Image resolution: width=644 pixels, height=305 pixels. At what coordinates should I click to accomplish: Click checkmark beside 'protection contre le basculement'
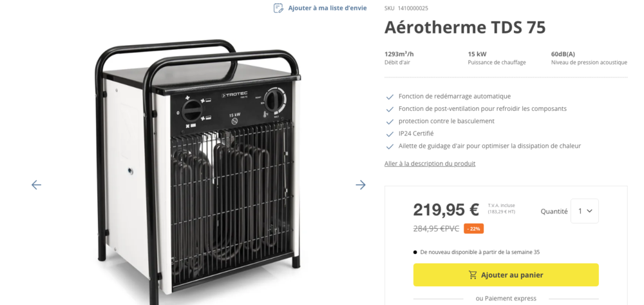[x=390, y=121]
